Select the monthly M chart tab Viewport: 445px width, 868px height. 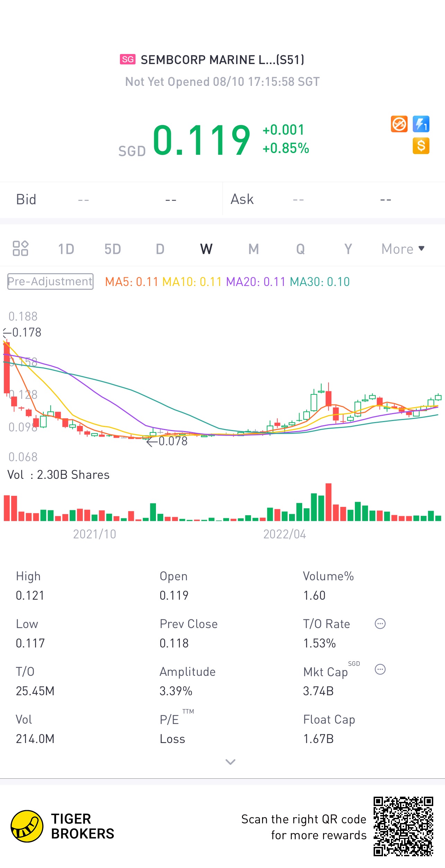[254, 249]
